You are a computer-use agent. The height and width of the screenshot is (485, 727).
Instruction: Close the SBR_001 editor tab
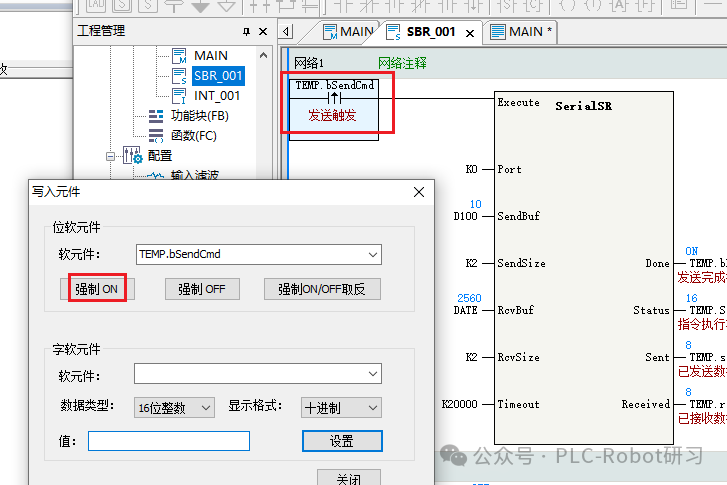click(x=470, y=33)
